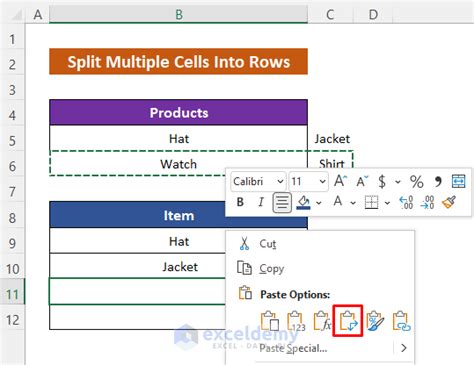Click the Hat cell in row 9
474x365 pixels.
click(x=137, y=241)
